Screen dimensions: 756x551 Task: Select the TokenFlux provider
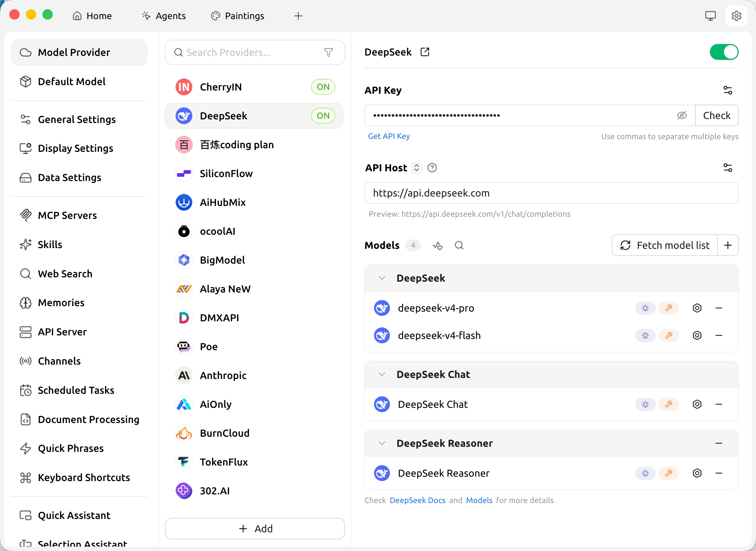[254, 462]
